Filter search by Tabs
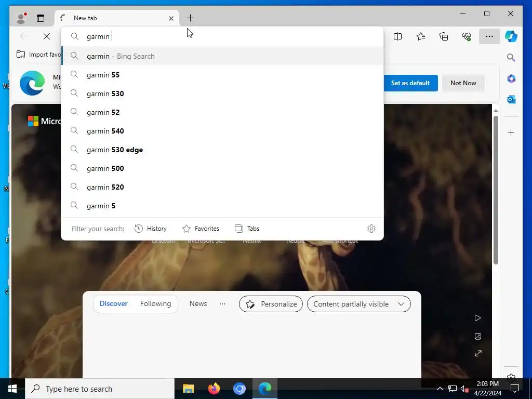This screenshot has height=399, width=532. pos(247,229)
